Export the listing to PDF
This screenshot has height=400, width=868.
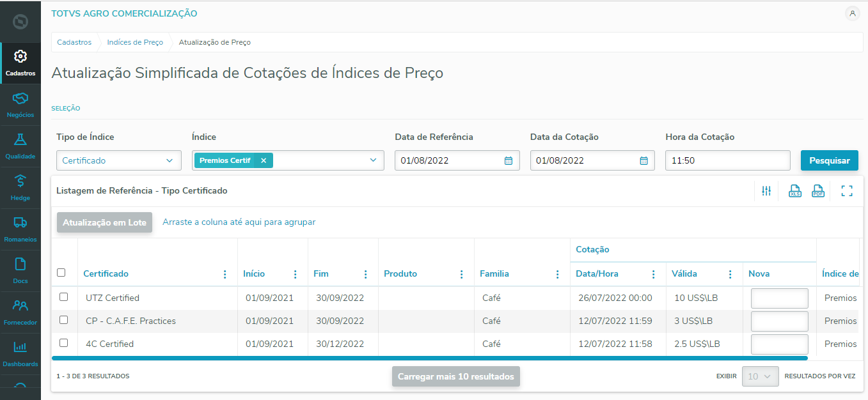(x=818, y=190)
